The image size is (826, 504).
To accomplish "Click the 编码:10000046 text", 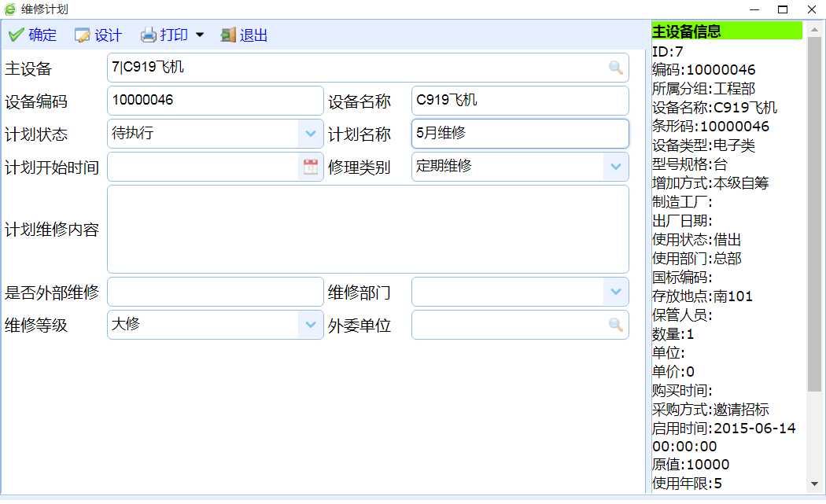I will pyautogui.click(x=704, y=69).
